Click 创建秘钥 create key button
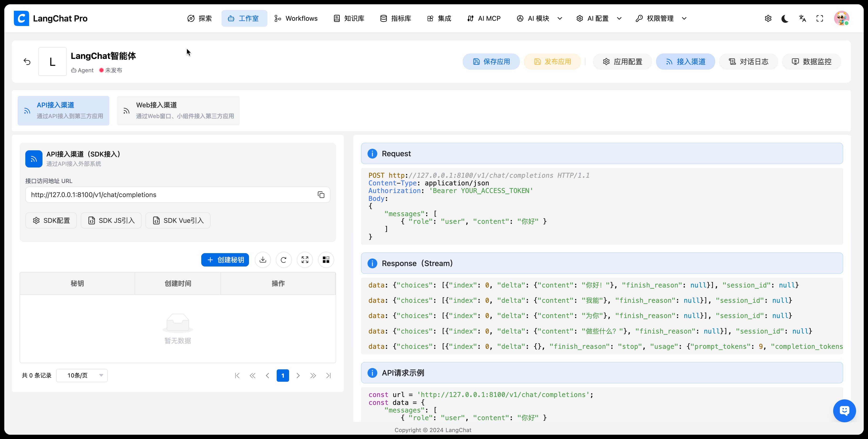The width and height of the screenshot is (868, 439). tap(225, 260)
